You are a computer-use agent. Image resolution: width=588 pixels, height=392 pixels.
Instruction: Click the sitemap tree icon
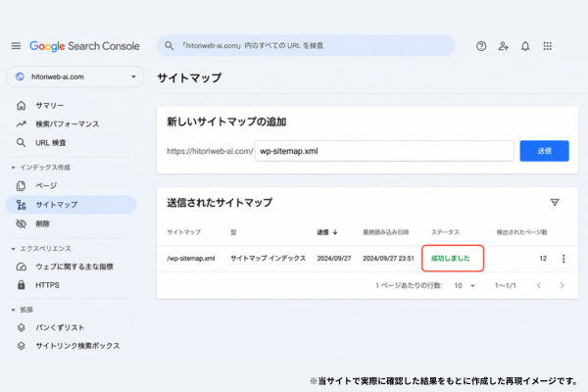pyautogui.click(x=21, y=205)
